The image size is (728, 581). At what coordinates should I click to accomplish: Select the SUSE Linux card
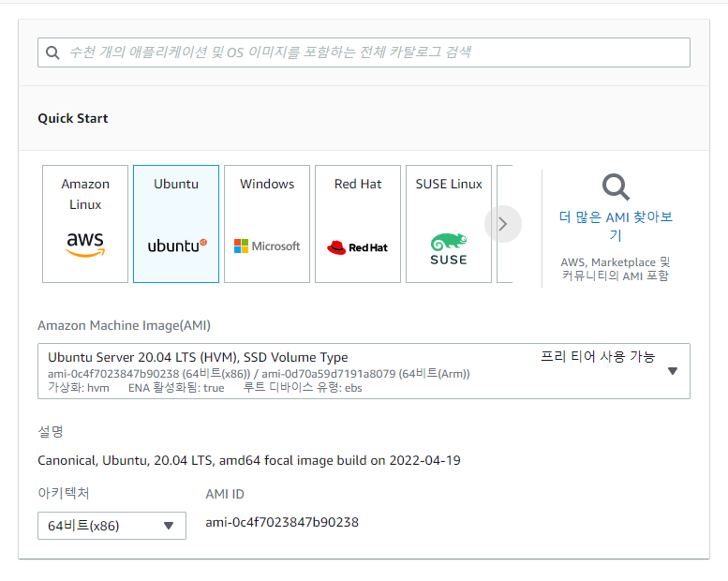[449, 224]
